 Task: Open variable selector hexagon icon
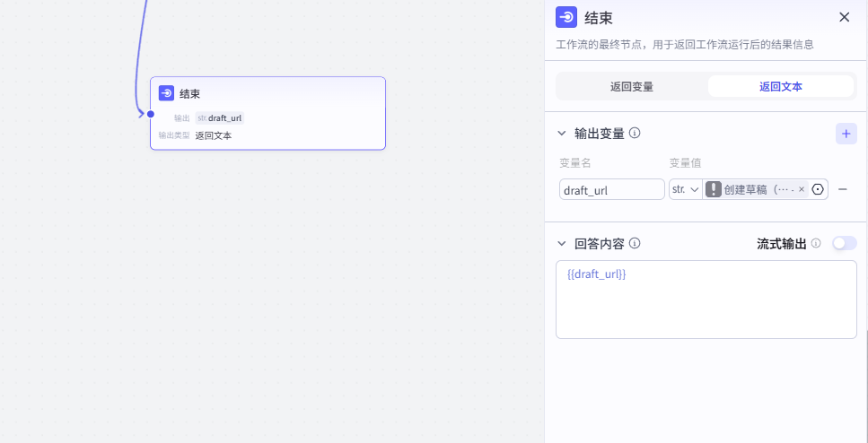point(817,189)
